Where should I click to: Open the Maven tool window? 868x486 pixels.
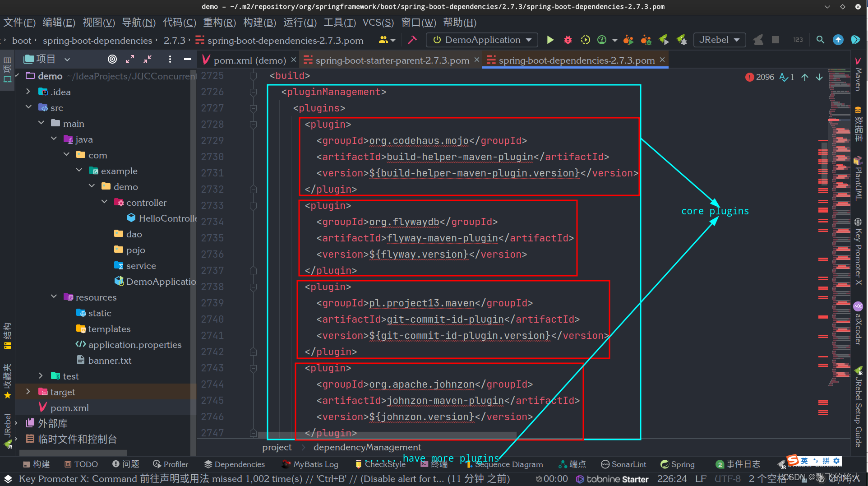coord(858,74)
